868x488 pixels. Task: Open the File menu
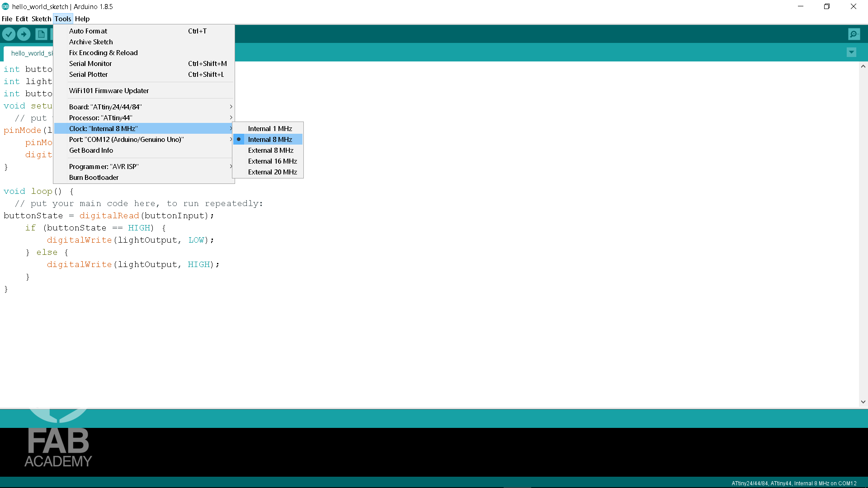[7, 19]
